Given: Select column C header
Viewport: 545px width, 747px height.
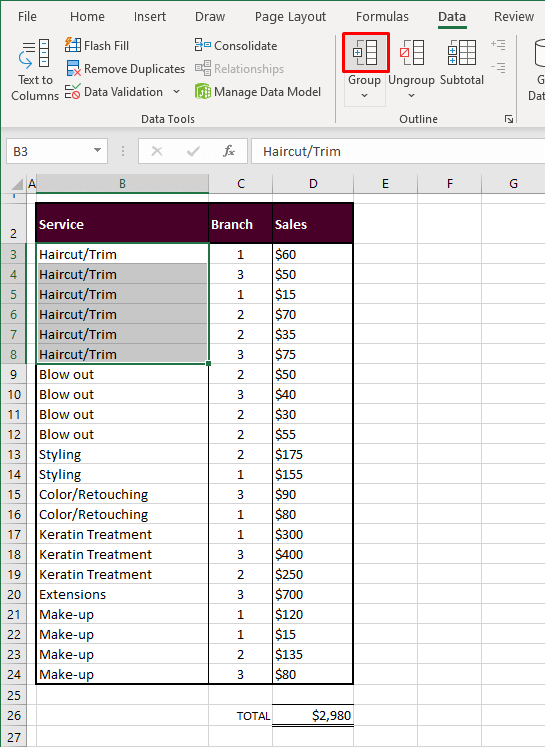Looking at the screenshot, I should pos(241,184).
